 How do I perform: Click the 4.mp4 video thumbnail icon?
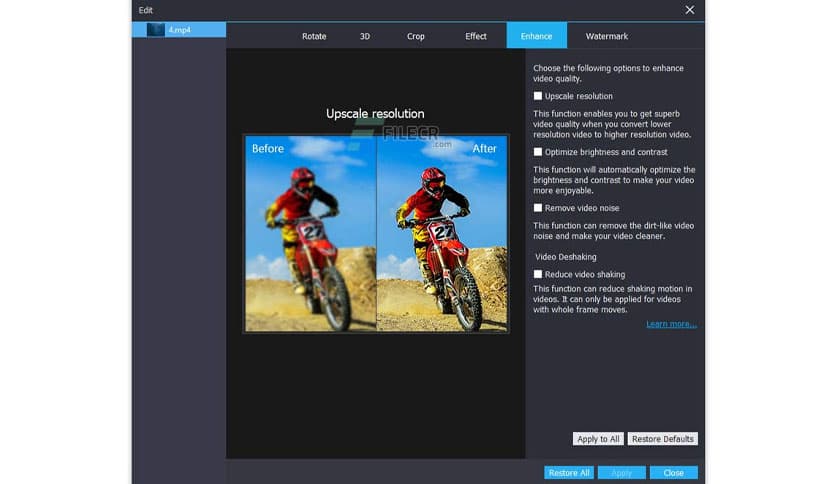[156, 30]
